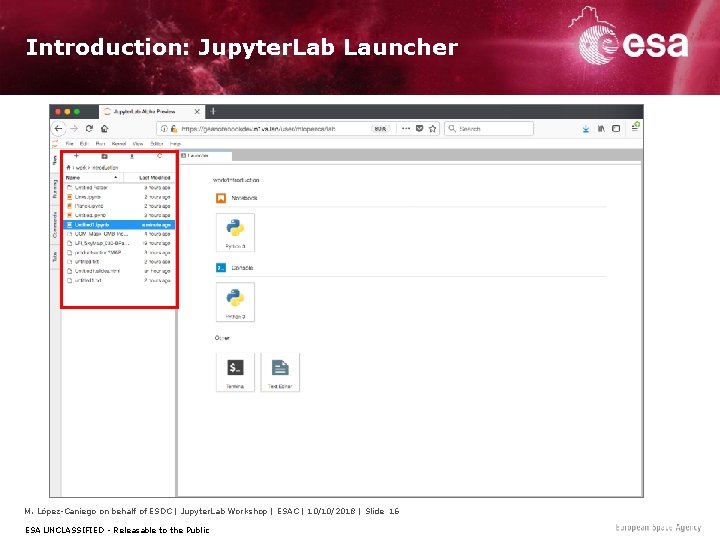Select the first notebook file below Untitled Folder
The width and height of the screenshot is (720, 540).
(119, 197)
